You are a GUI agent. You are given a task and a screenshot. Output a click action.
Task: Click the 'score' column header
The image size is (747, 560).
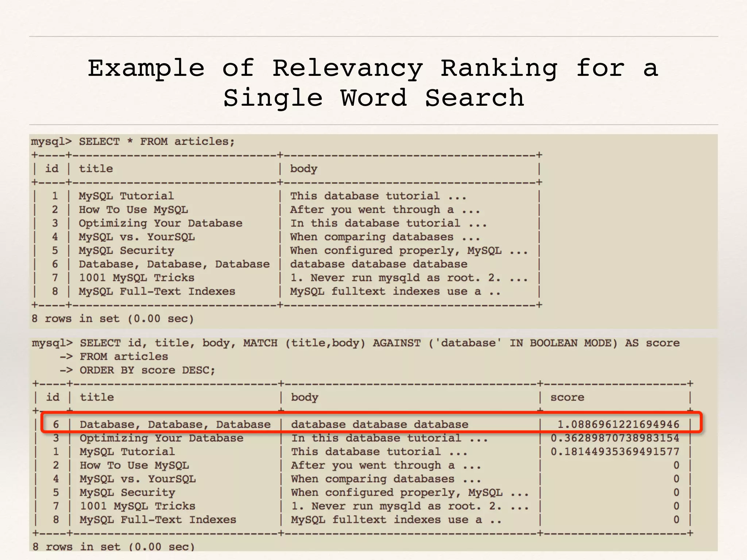click(x=567, y=397)
